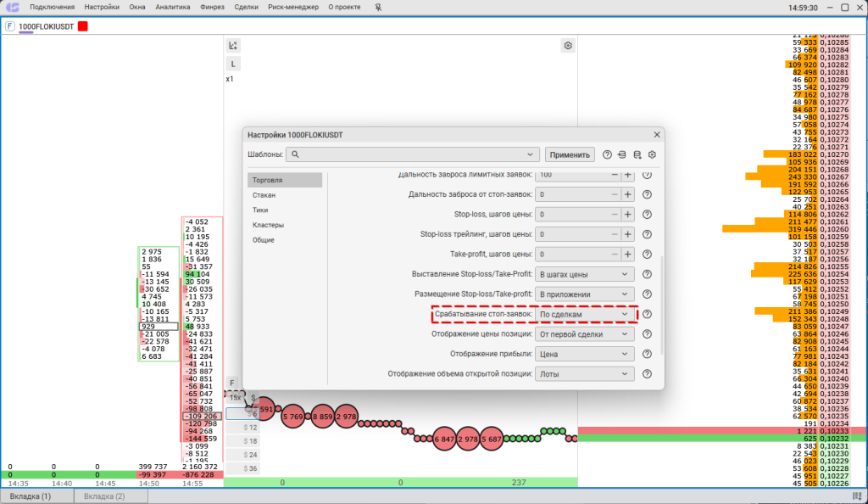Screen dimensions: 868x504
Task: Switch to Вкладка (2) tab
Action: 105,496
